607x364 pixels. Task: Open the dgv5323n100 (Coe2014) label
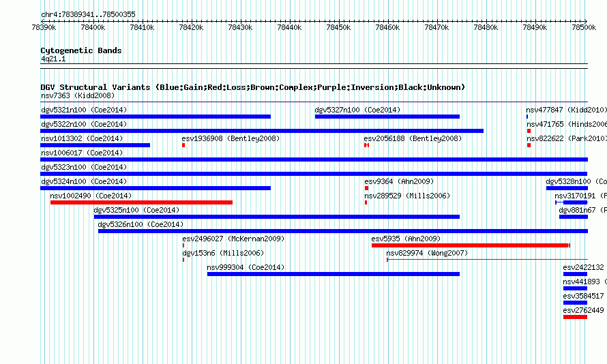click(84, 167)
